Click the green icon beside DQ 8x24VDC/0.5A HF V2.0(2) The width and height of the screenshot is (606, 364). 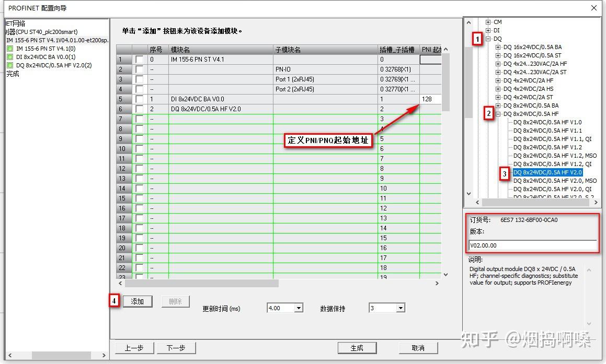click(10, 66)
